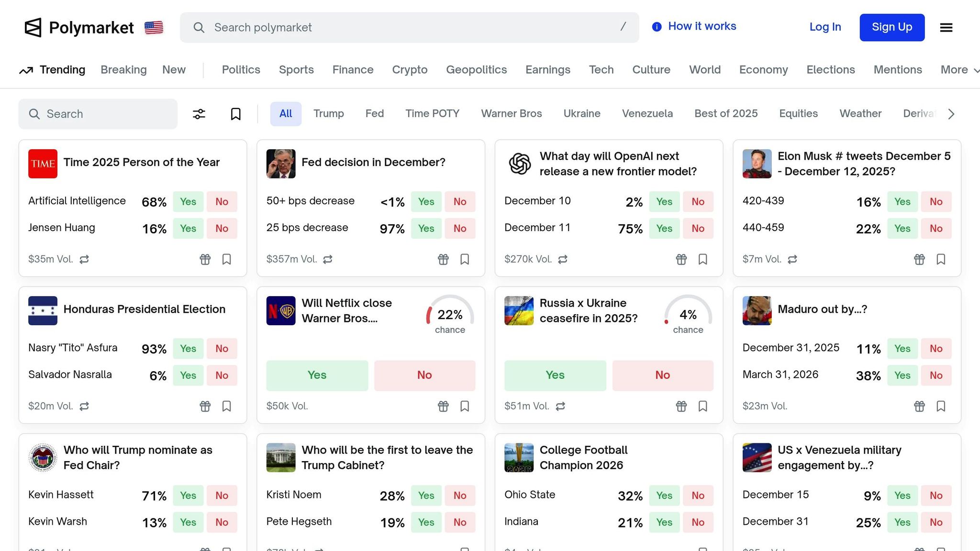Click repeat icon on Time Person card
Viewport: 980px width, 551px height.
pos(84,259)
